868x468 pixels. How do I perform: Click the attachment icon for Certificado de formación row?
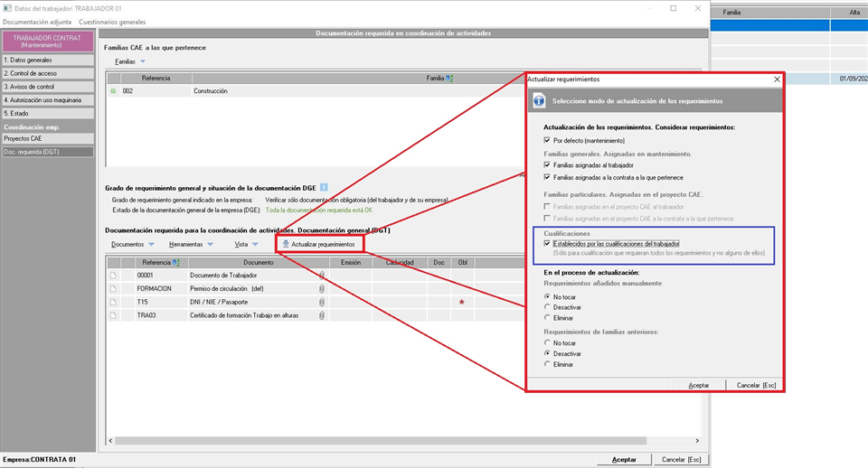click(x=322, y=315)
